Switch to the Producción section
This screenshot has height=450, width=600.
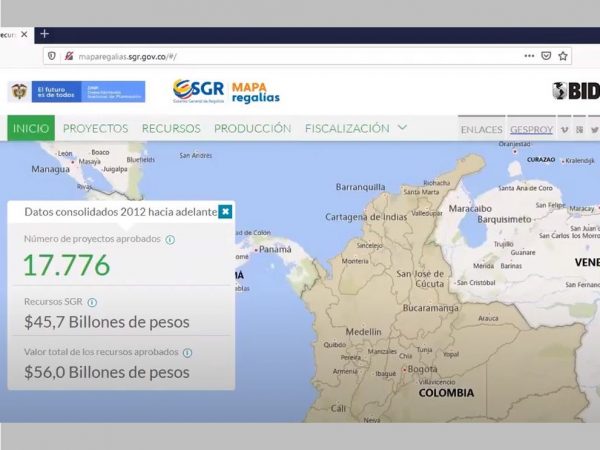tap(252, 128)
